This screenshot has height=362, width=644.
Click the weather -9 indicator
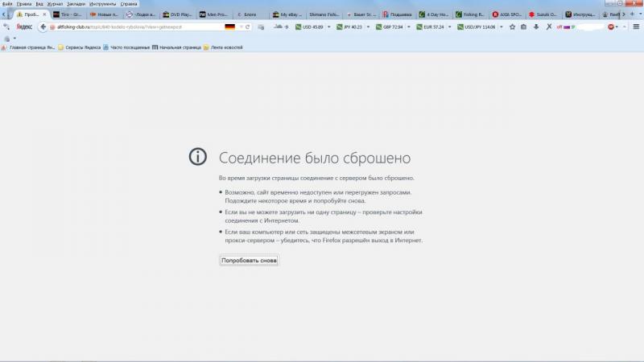click(281, 27)
